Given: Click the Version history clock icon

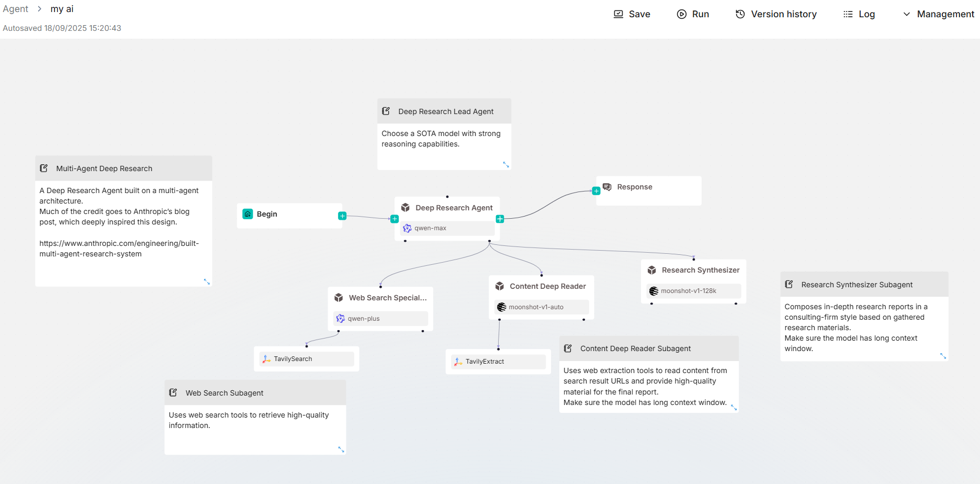Looking at the screenshot, I should (740, 14).
